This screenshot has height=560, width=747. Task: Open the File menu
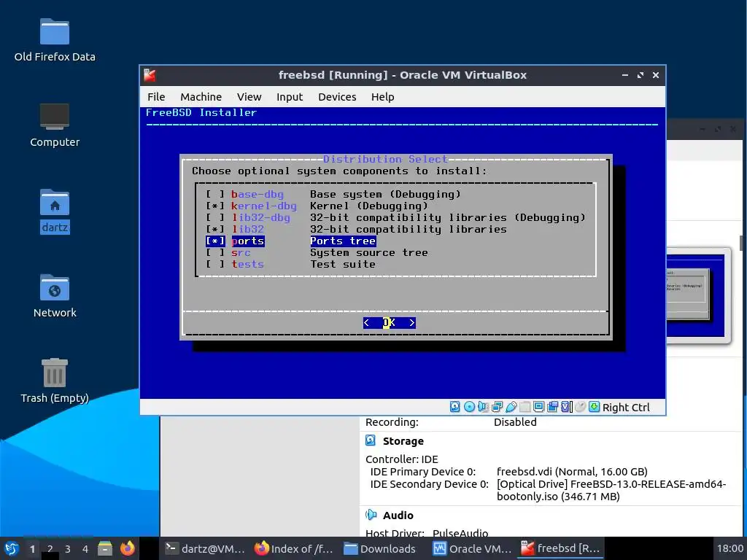pyautogui.click(x=156, y=97)
